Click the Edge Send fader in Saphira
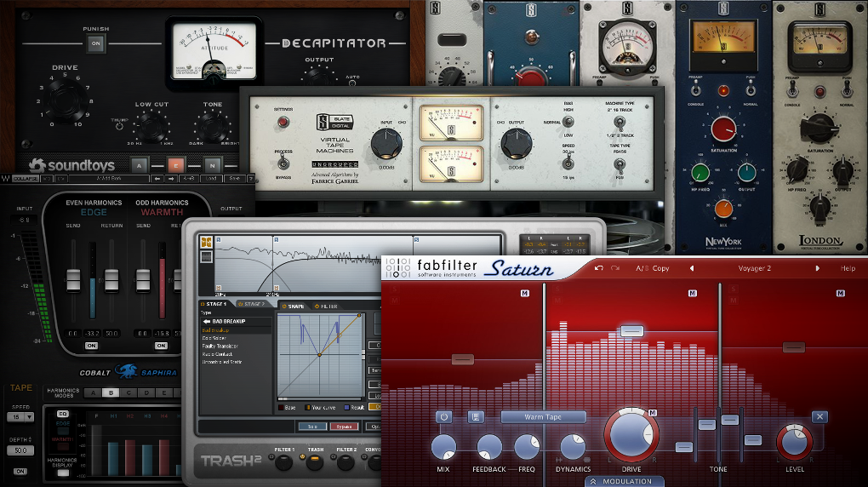 [73, 280]
